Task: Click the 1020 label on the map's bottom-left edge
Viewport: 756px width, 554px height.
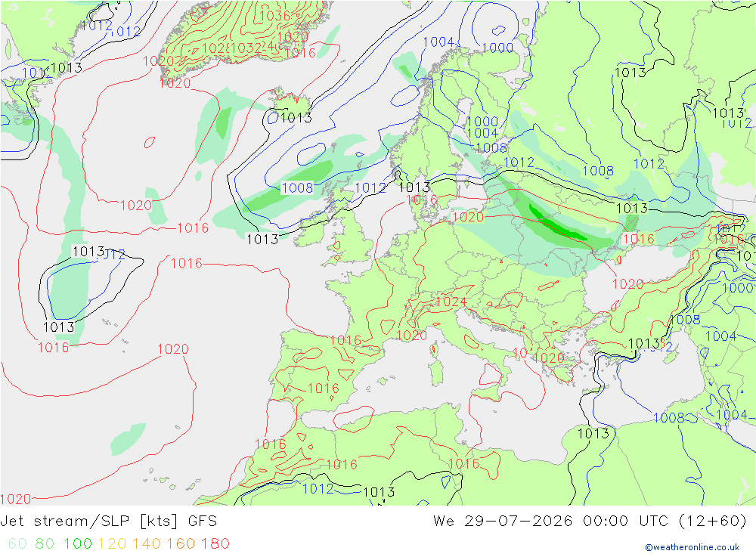Action: point(16,499)
